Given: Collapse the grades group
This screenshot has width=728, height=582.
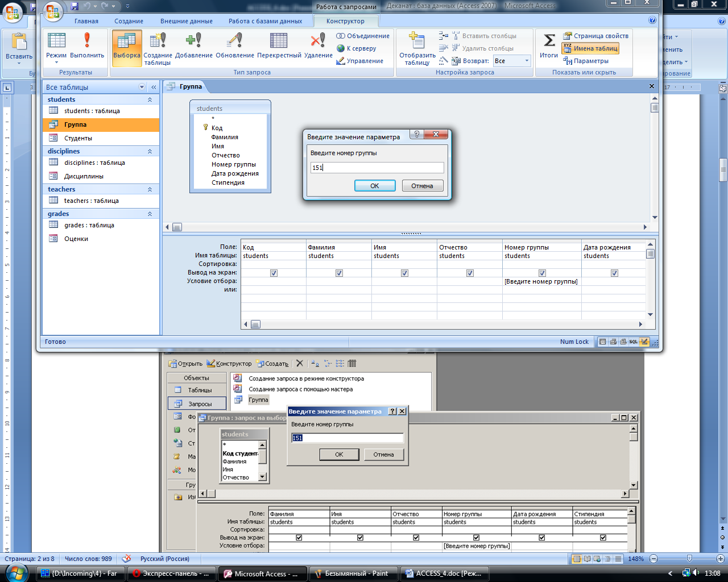Looking at the screenshot, I should 150,214.
